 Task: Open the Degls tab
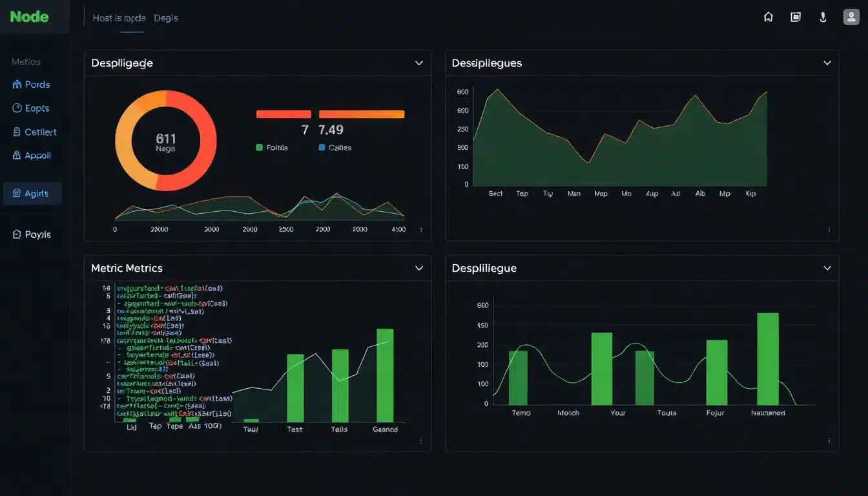point(166,17)
